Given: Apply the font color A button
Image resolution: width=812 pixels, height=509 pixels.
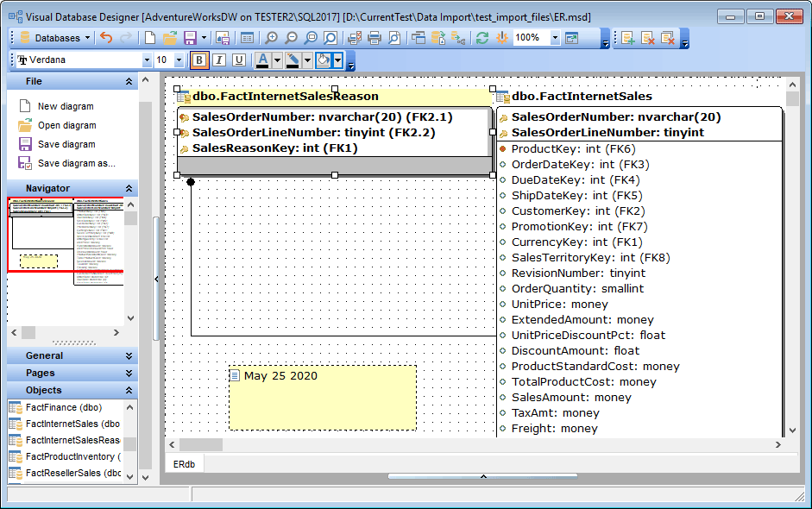Looking at the screenshot, I should (x=263, y=60).
